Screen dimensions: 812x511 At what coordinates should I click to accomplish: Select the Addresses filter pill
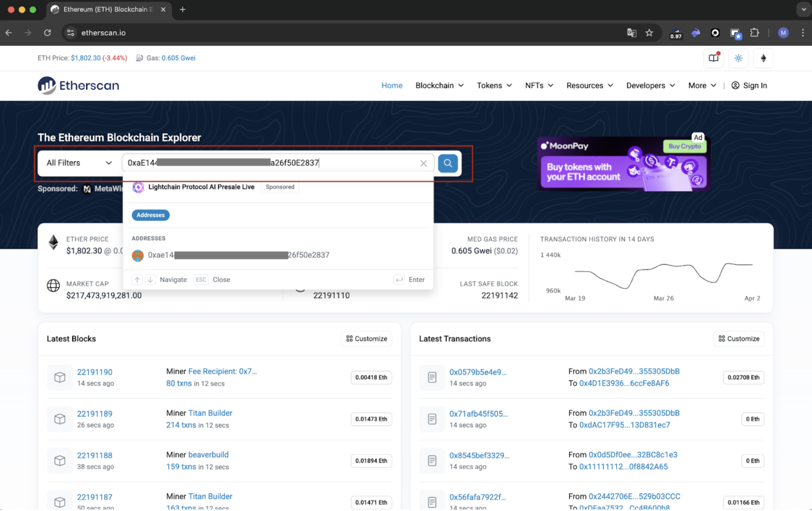pyautogui.click(x=150, y=215)
